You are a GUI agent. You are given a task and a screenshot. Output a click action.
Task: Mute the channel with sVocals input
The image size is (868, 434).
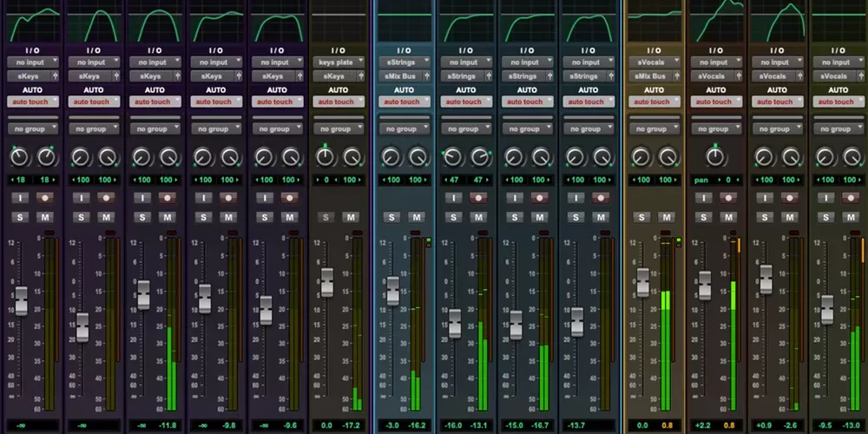667,218
